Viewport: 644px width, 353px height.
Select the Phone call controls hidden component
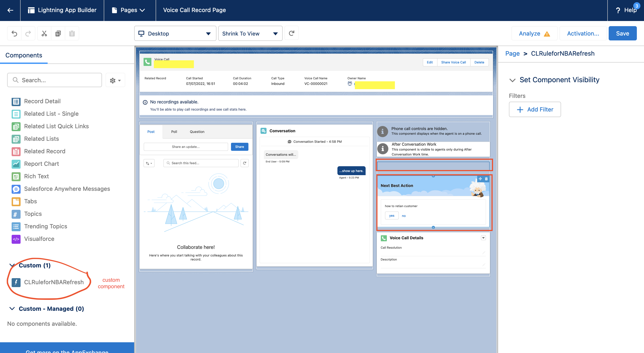(433, 131)
